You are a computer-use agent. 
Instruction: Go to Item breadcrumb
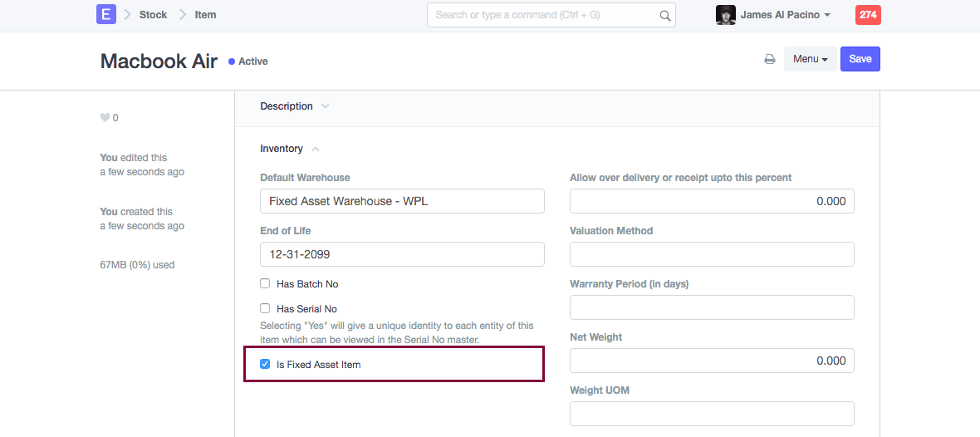(x=205, y=15)
